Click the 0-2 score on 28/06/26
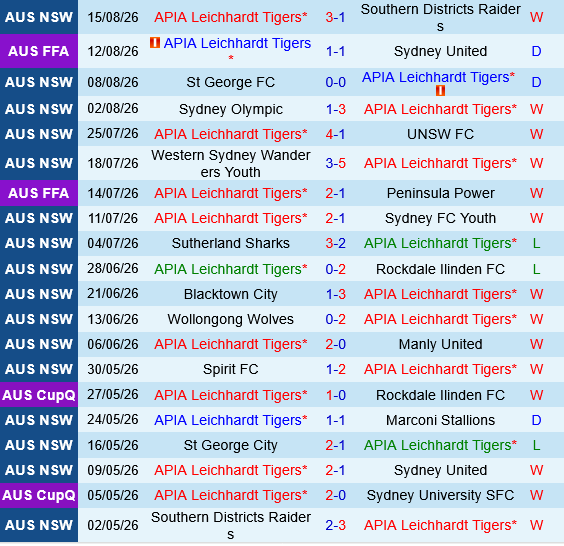This screenshot has width=564, height=546. 335,269
